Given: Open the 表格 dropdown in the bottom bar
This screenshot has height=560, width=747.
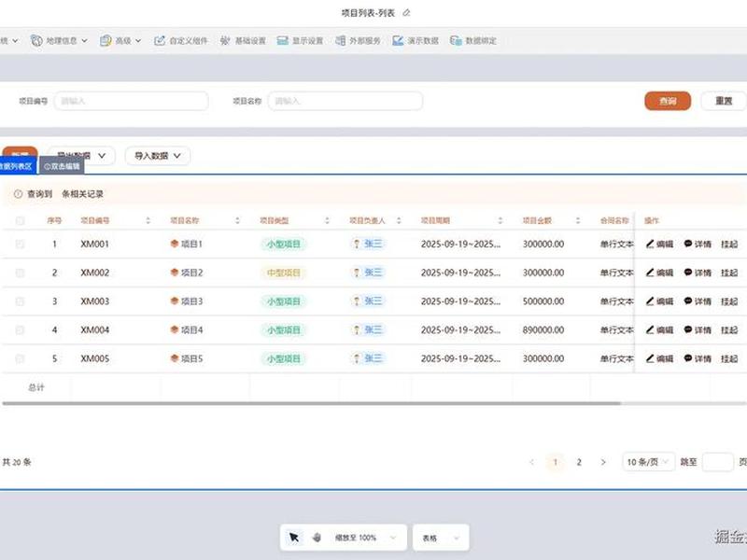Looking at the screenshot, I should pos(441,538).
